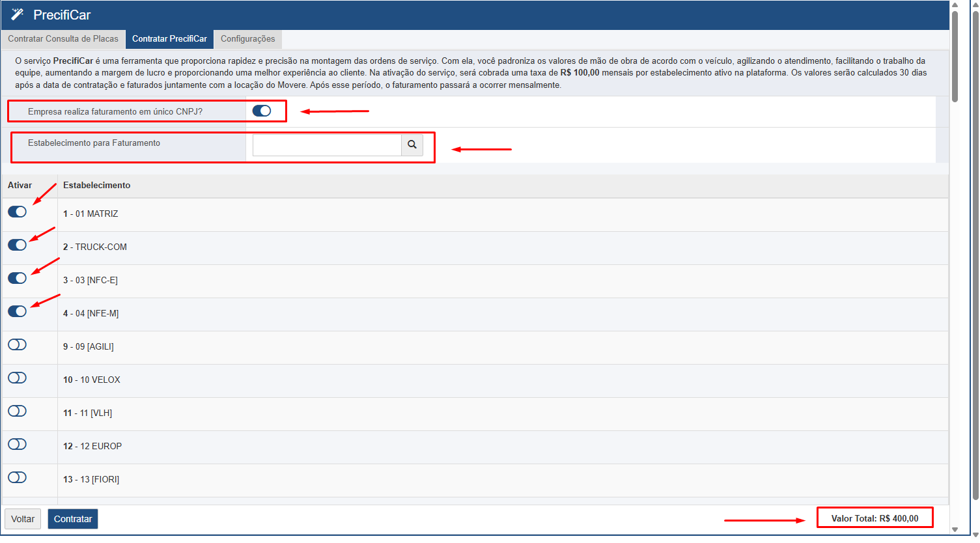Viewport: 980px width, 543px height.
Task: Click the Estabelecimento para Faturamento label
Action: click(94, 143)
